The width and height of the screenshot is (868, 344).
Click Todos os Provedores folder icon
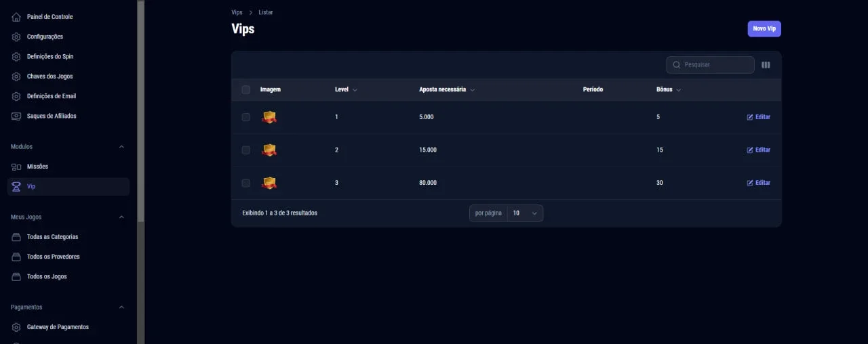click(16, 257)
